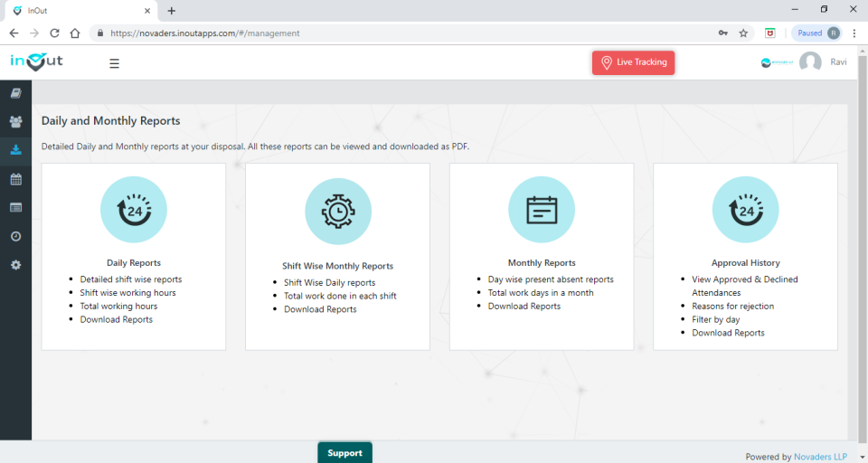The width and height of the screenshot is (868, 463).
Task: Click 'Total work done in each shift'
Action: tap(340, 296)
